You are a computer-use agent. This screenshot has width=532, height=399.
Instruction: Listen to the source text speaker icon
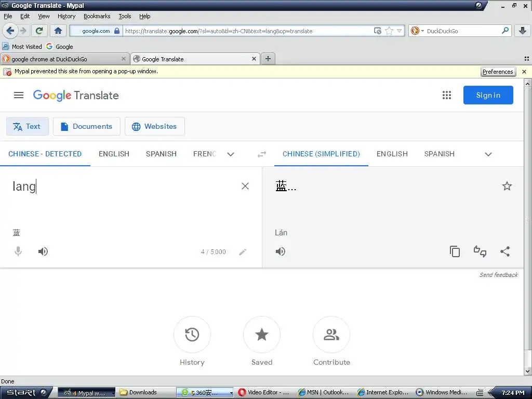coord(43,251)
